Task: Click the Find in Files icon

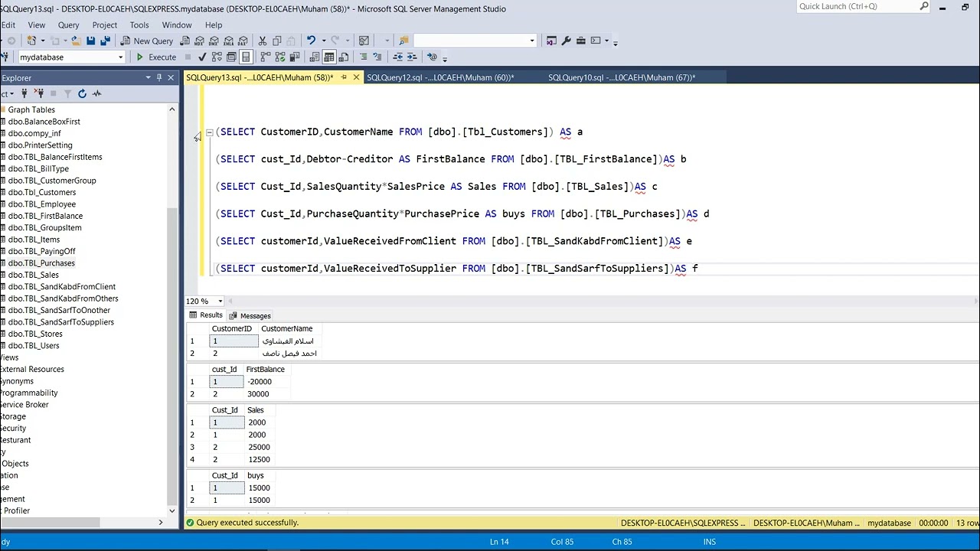Action: click(403, 41)
